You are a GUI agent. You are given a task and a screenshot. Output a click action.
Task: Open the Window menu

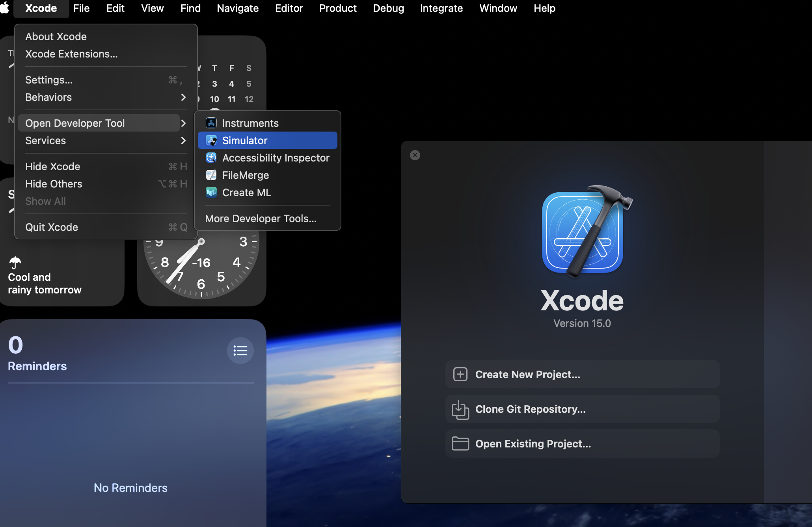point(498,8)
